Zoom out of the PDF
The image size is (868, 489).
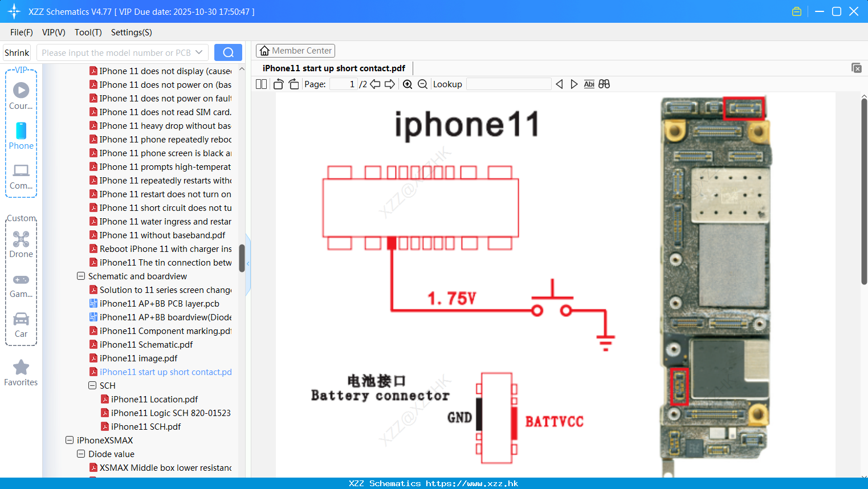422,84
